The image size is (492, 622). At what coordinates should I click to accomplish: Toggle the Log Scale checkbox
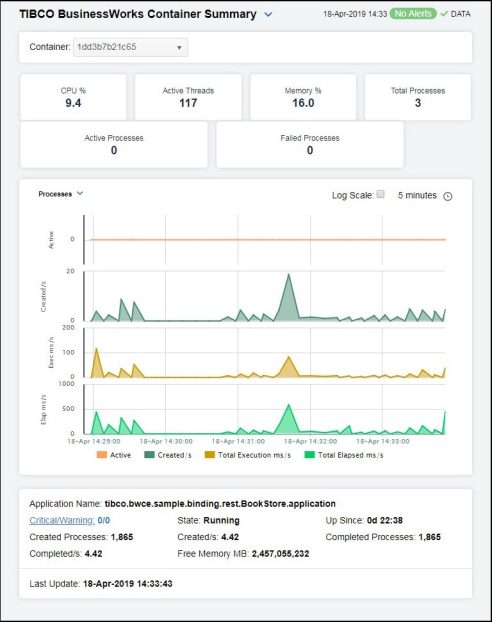pos(381,194)
